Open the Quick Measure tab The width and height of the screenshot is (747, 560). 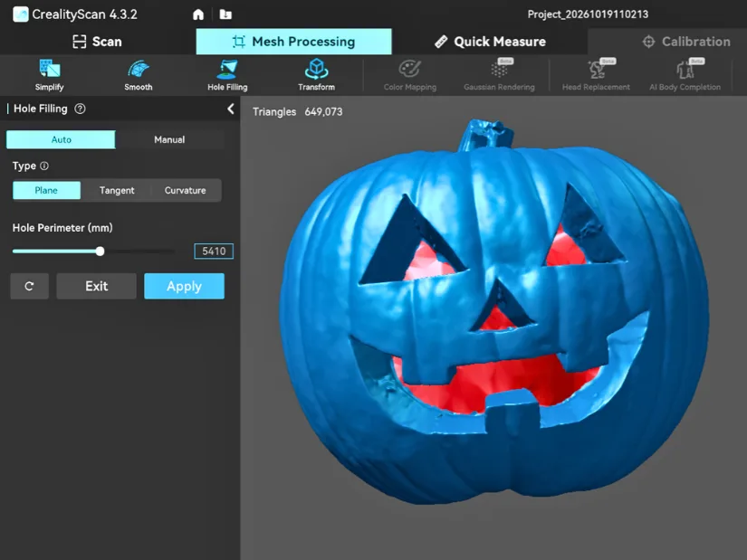point(490,42)
